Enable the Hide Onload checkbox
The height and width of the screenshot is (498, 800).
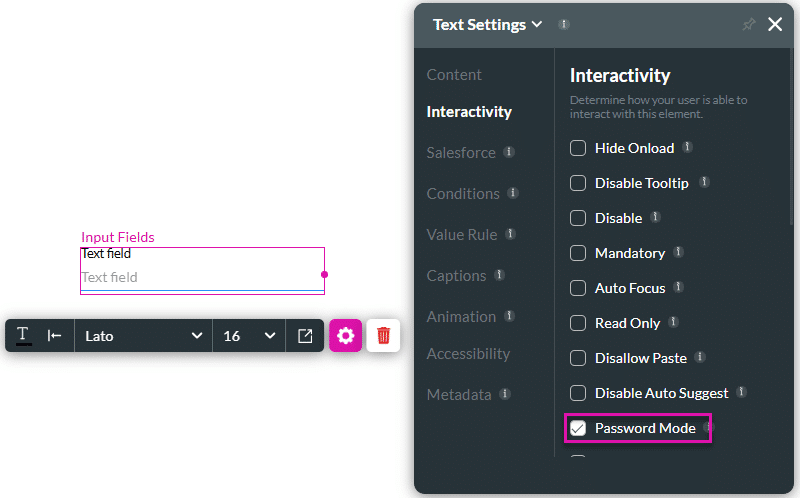coord(578,148)
